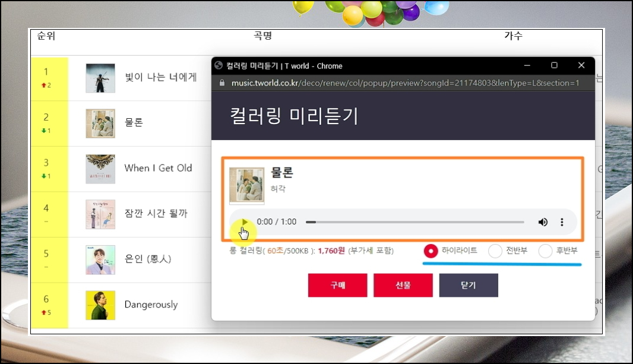The width and height of the screenshot is (633, 364).
Task: Click the 1,760원 price text
Action: [331, 251]
